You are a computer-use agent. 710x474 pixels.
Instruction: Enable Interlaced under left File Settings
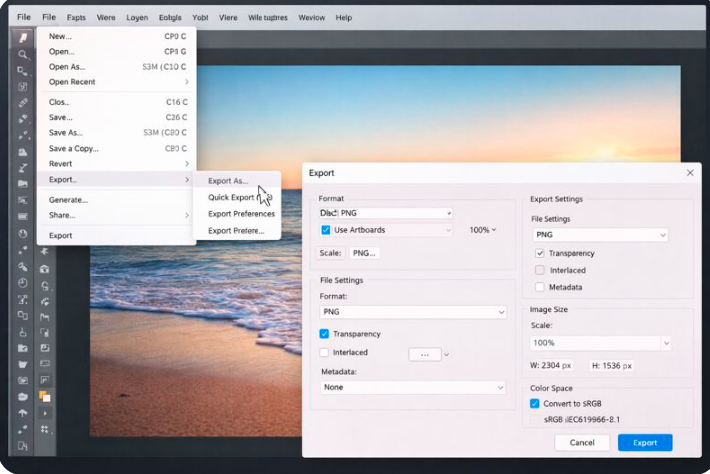[324, 352]
